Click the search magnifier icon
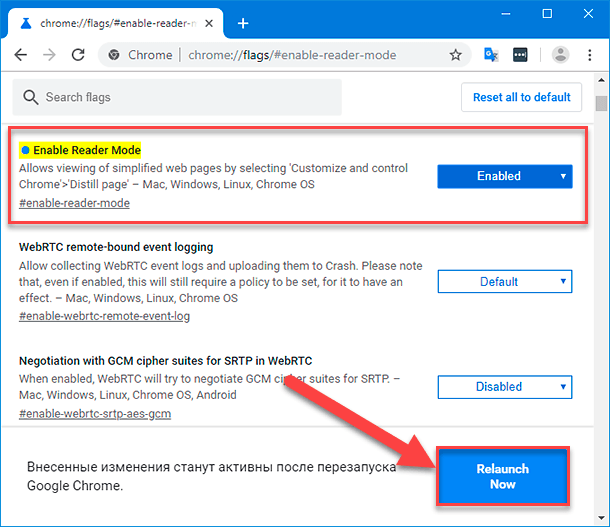The height and width of the screenshot is (527, 610). point(30,97)
